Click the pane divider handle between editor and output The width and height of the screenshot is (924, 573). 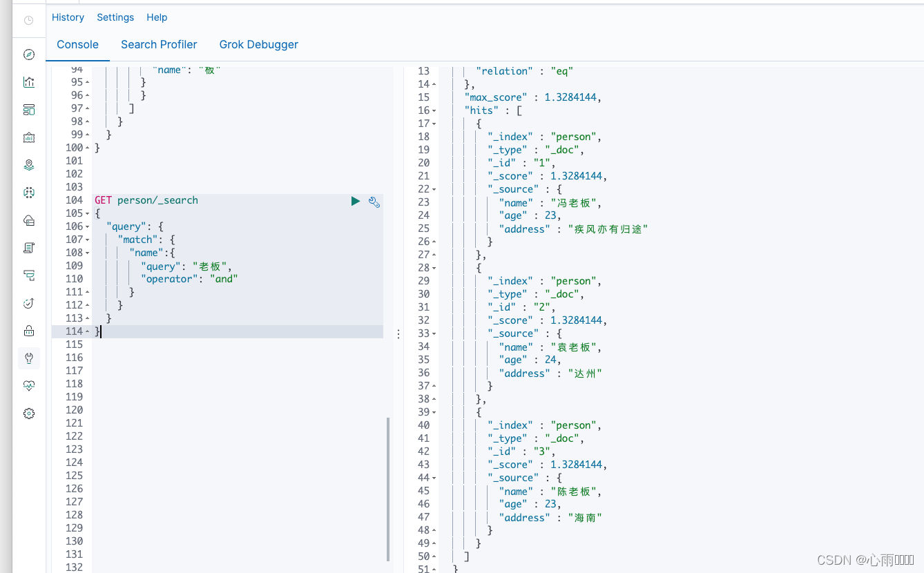click(x=398, y=334)
